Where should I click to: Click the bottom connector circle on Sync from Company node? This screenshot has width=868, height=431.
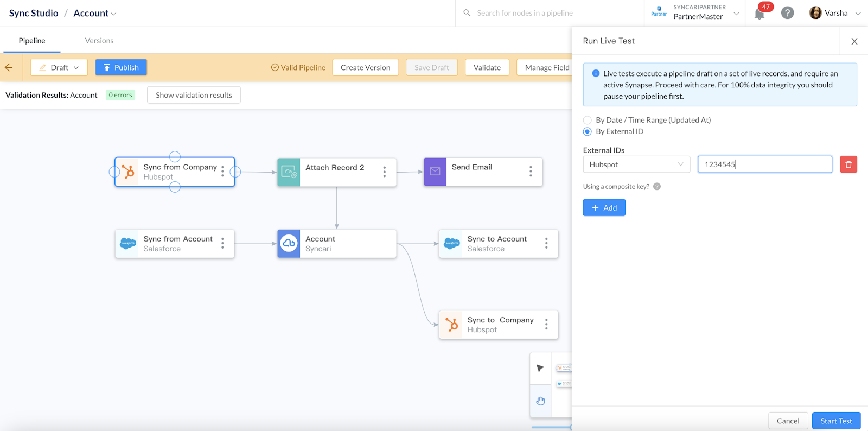tap(175, 187)
